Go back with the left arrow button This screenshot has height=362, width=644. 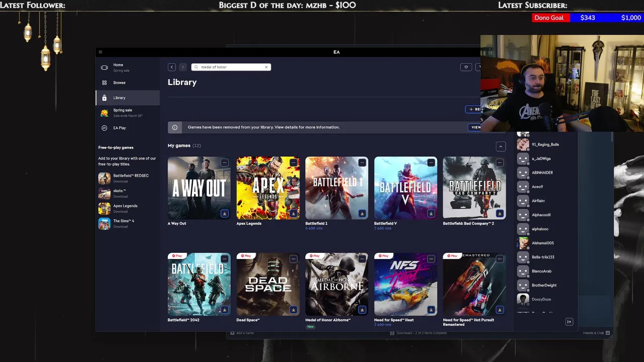(172, 67)
